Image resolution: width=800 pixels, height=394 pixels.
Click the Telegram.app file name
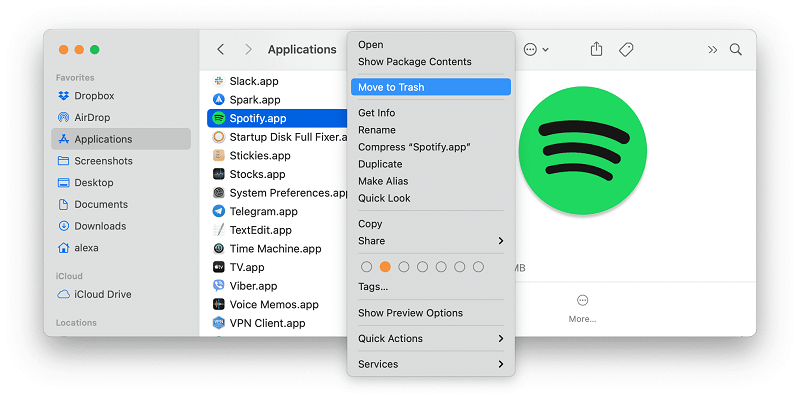click(264, 211)
